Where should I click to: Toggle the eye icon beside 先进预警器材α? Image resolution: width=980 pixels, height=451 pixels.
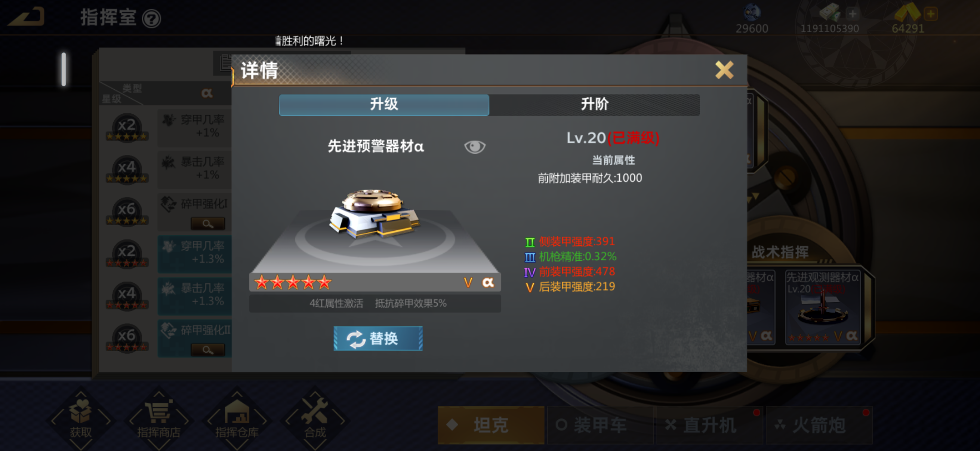coord(475,147)
